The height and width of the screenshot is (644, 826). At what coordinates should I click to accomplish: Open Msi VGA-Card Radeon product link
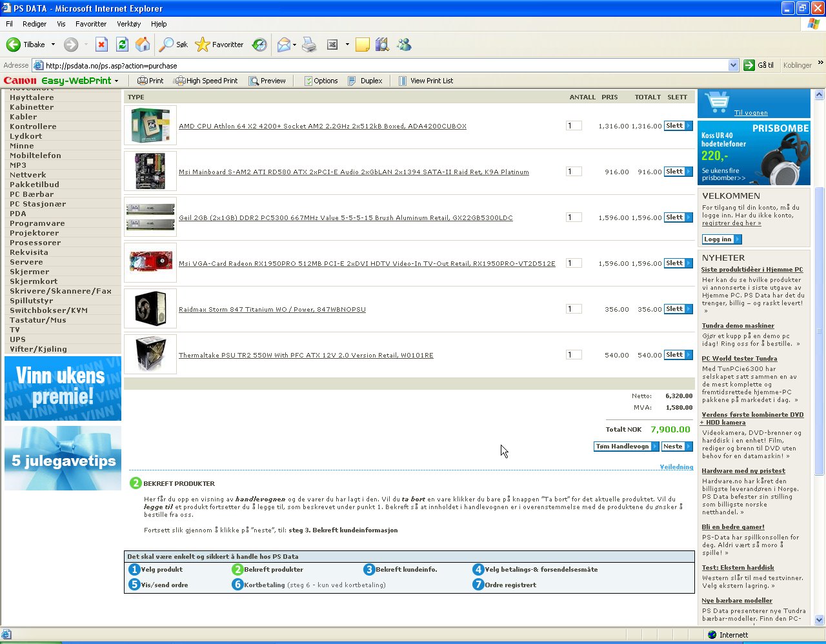[367, 264]
